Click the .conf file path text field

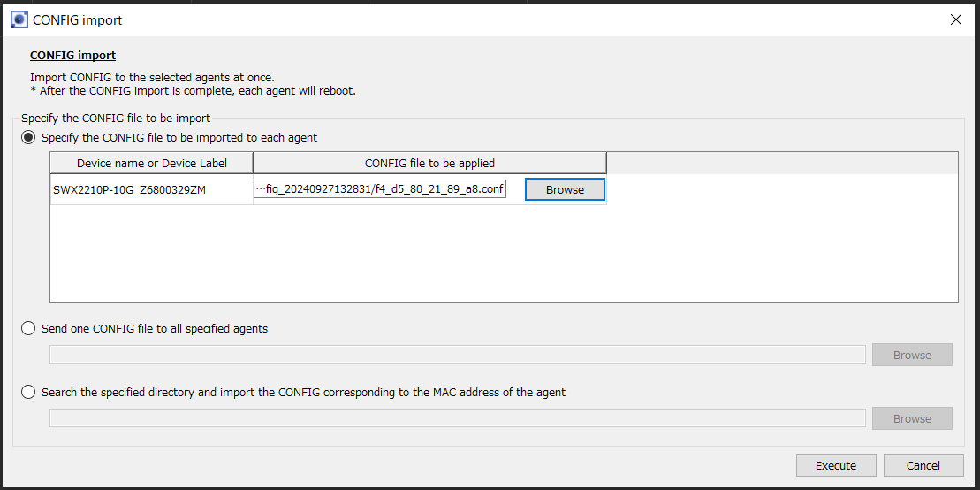point(380,189)
